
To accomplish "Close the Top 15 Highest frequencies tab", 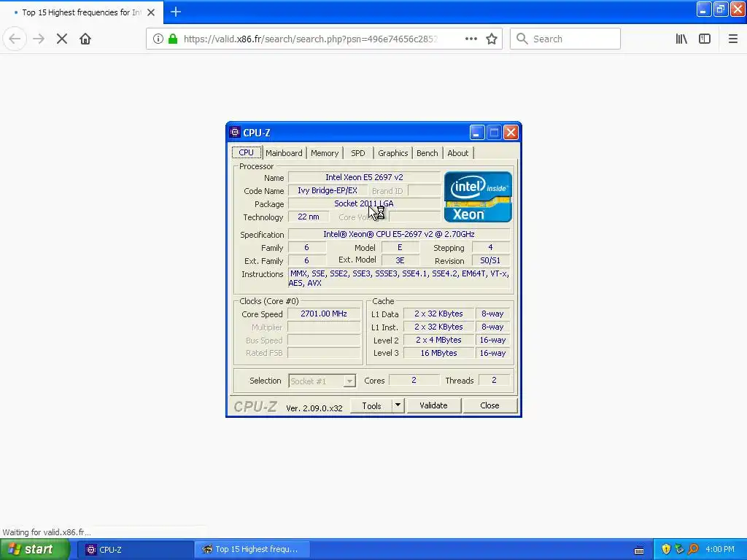I will [x=151, y=12].
